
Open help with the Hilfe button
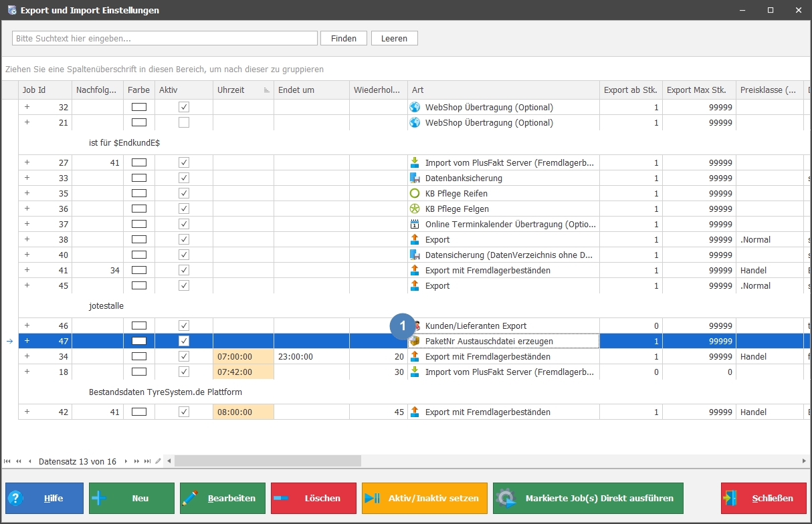44,498
